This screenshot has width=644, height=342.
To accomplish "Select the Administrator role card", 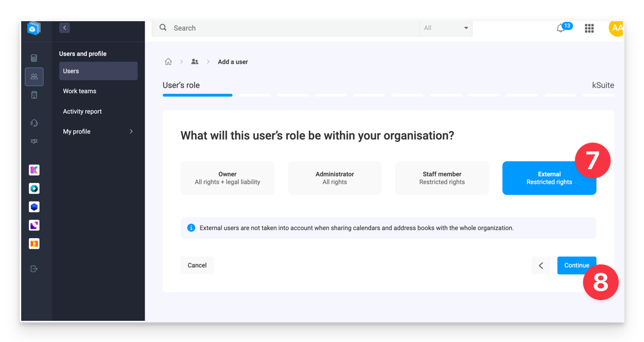I will tap(334, 178).
